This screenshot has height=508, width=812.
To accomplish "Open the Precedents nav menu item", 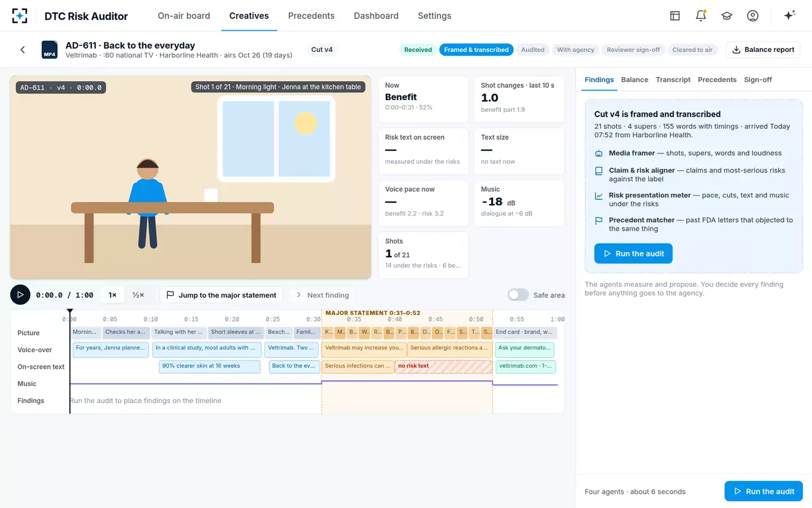I will pyautogui.click(x=311, y=16).
